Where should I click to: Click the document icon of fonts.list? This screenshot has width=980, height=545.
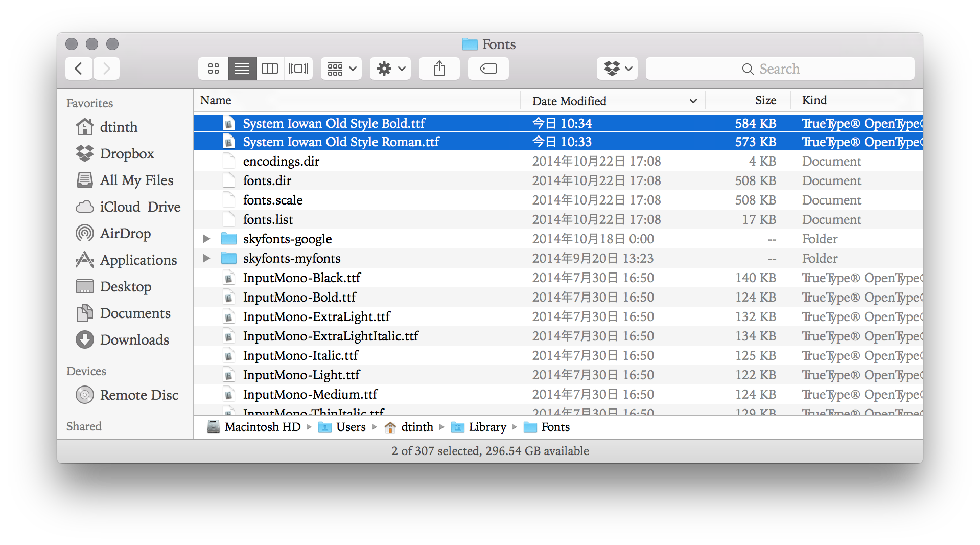point(229,219)
